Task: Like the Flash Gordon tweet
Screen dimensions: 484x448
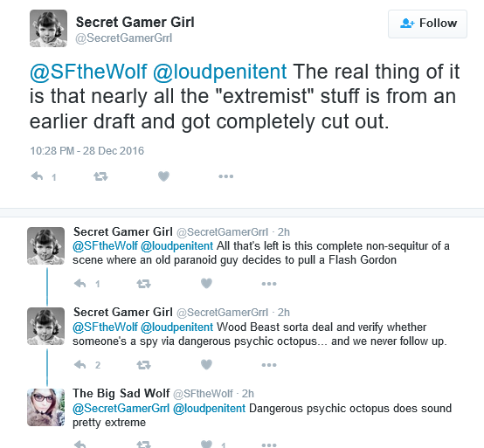Action: [206, 283]
